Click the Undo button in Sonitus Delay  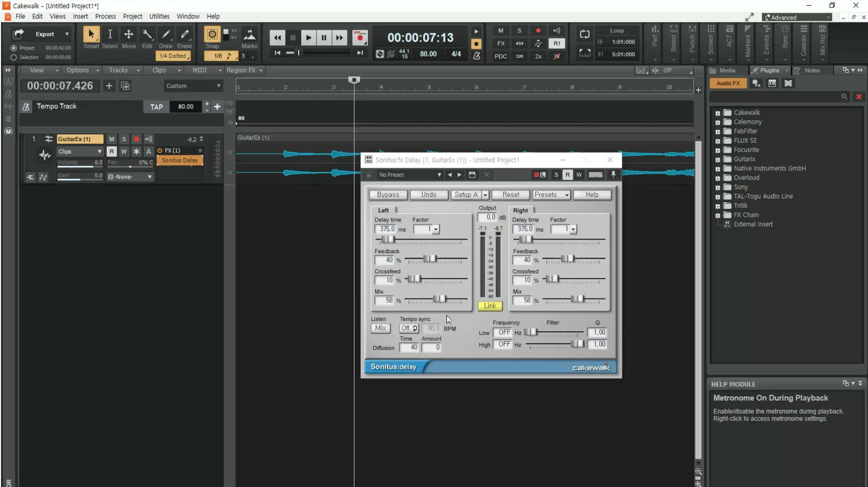click(x=429, y=195)
